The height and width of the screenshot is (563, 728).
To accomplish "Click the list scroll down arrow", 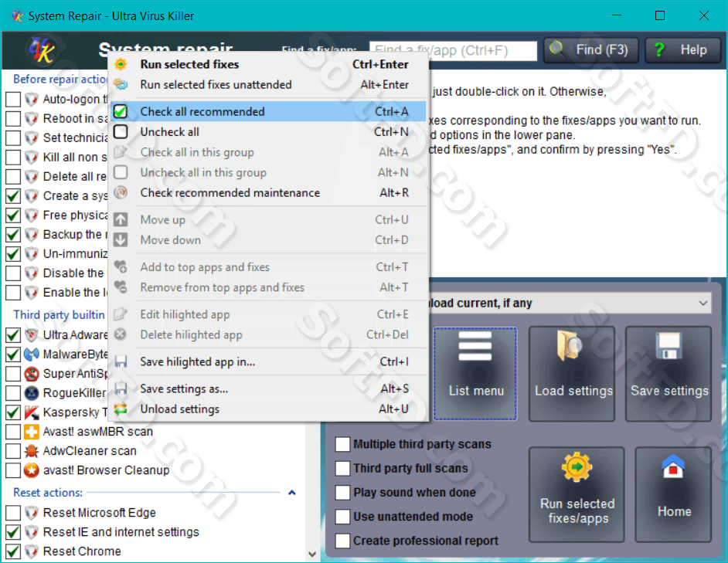I will point(312,554).
